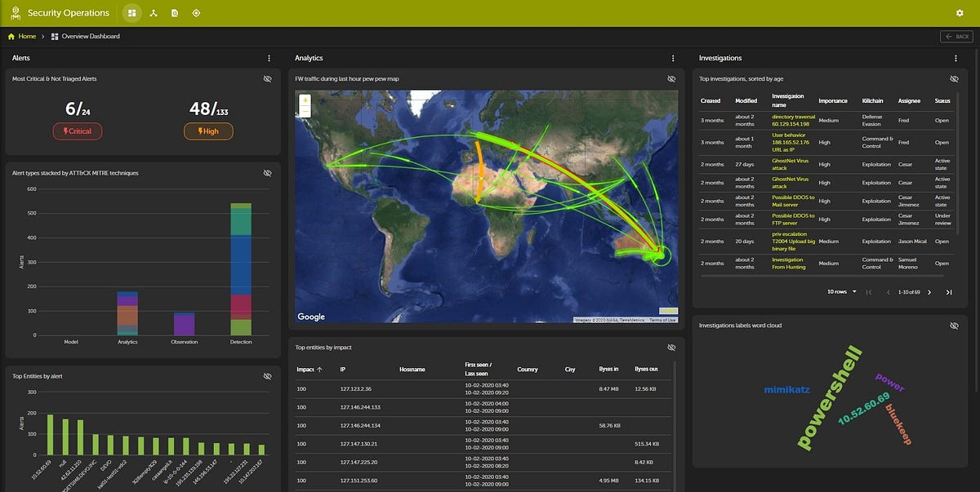The height and width of the screenshot is (492, 980).
Task: Expand the 10 rows per page dropdown
Action: click(842, 291)
